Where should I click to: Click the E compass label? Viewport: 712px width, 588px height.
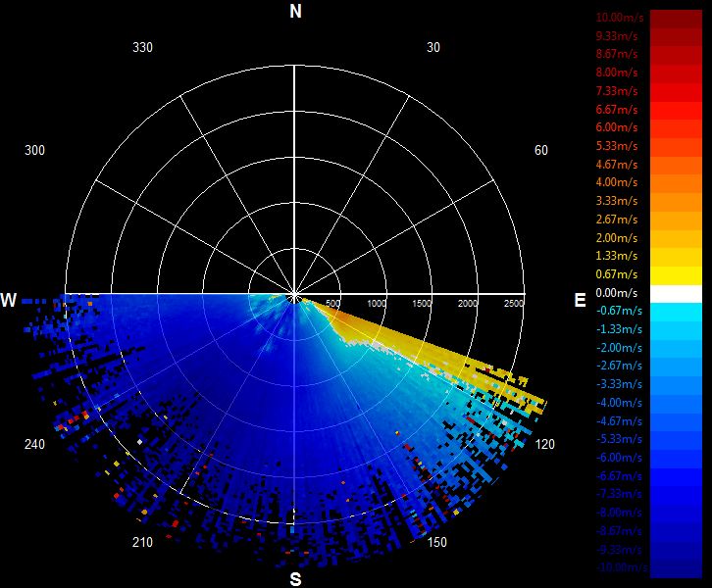pos(580,300)
